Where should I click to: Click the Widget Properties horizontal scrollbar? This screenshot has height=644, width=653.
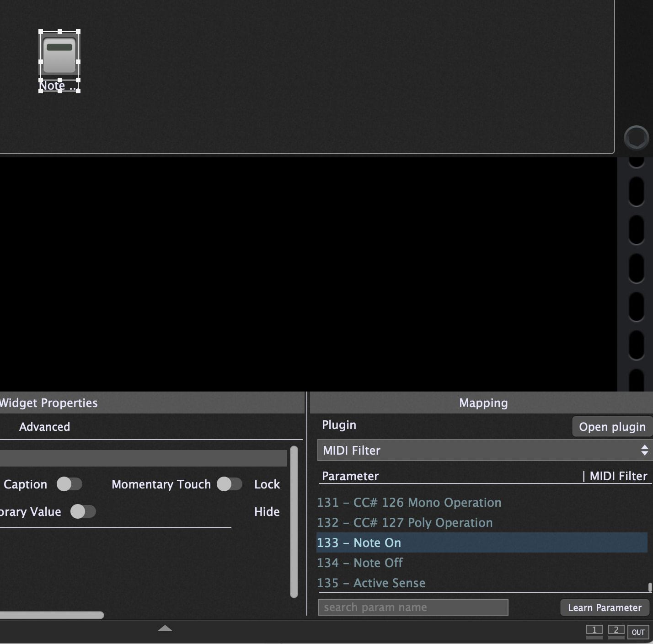[51, 615]
